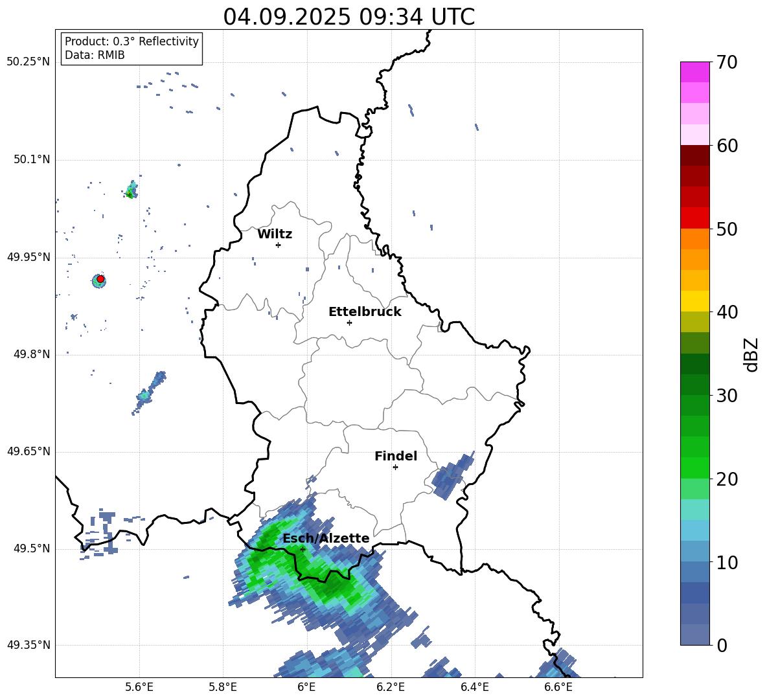Click the 6.6°E longitude label
This screenshot has height=700, width=767.
[x=558, y=687]
